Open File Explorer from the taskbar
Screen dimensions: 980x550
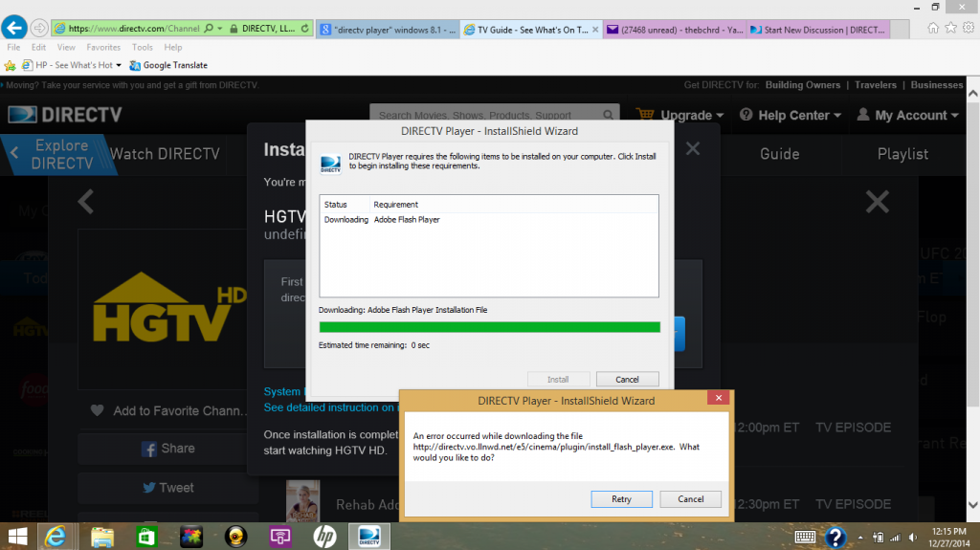pyautogui.click(x=101, y=537)
